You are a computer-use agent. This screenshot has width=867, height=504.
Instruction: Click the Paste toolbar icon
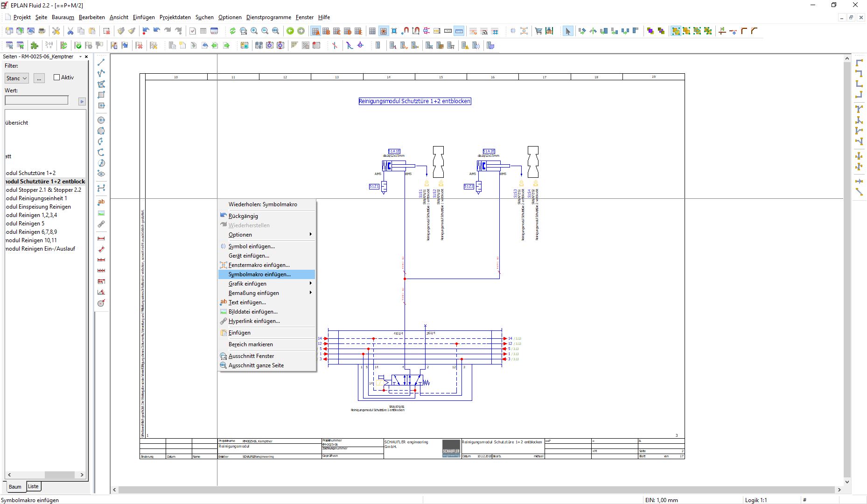pos(92,31)
